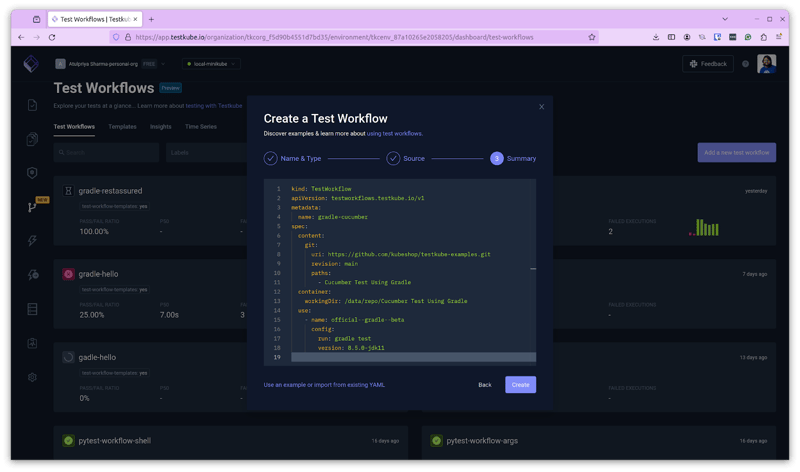Open the shield icon in sidebar
The height and width of the screenshot is (472, 800).
click(32, 173)
